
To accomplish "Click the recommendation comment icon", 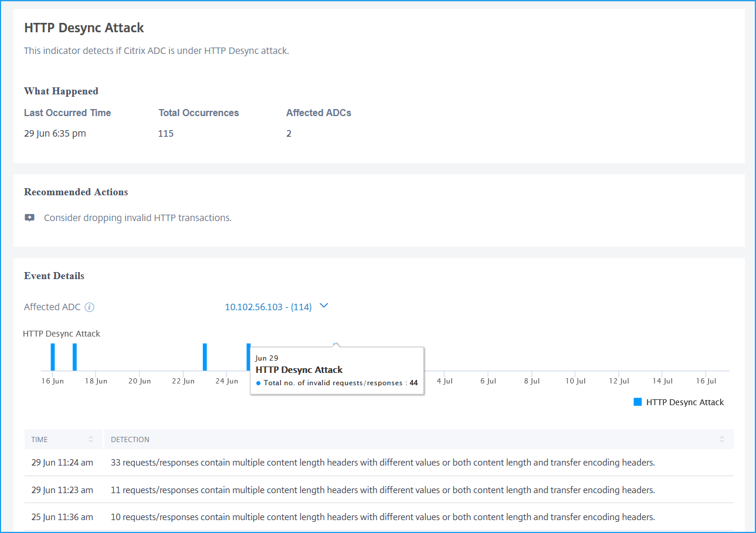I will 29,218.
